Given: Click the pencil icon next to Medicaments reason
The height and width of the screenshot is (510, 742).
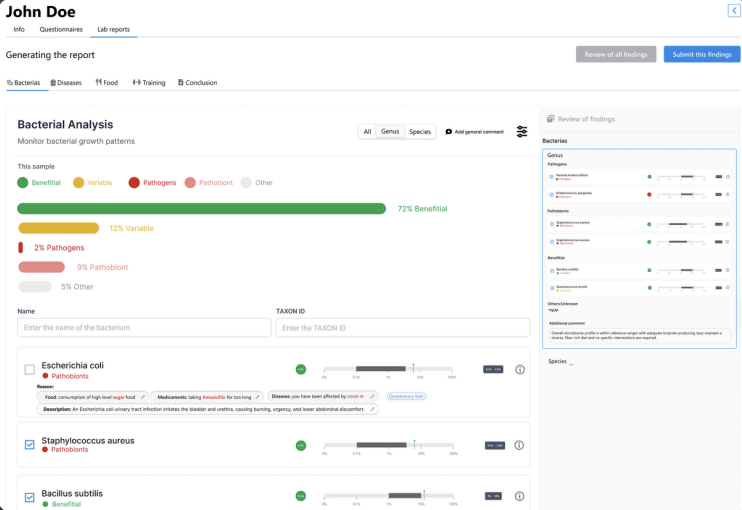Looking at the screenshot, I should click(258, 396).
